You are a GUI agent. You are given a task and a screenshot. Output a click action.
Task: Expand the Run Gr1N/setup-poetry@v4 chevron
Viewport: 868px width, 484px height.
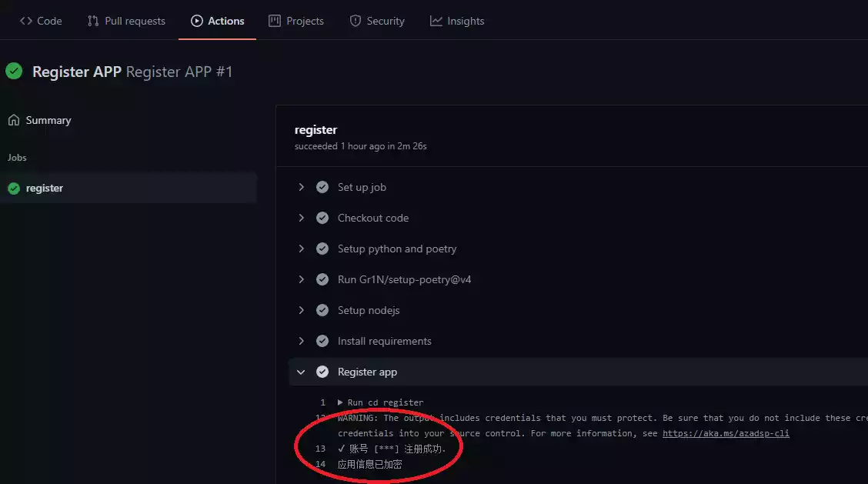coord(301,279)
